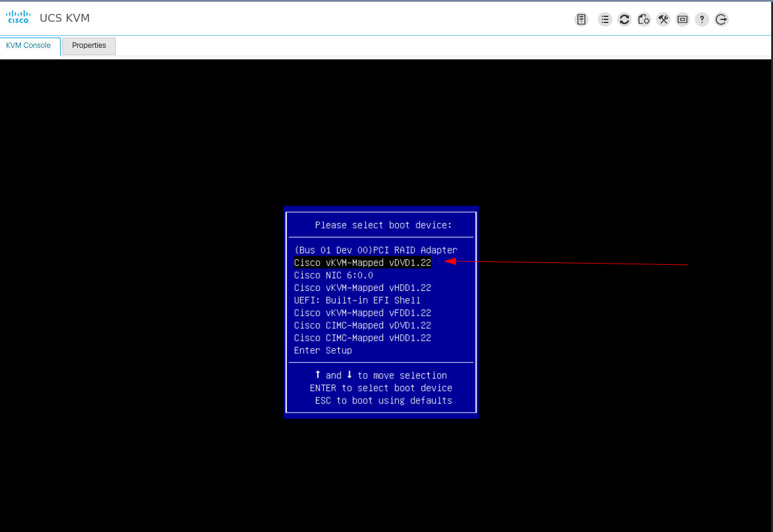Click 'Please select boot device:' heading
The image size is (773, 532).
[x=384, y=225]
